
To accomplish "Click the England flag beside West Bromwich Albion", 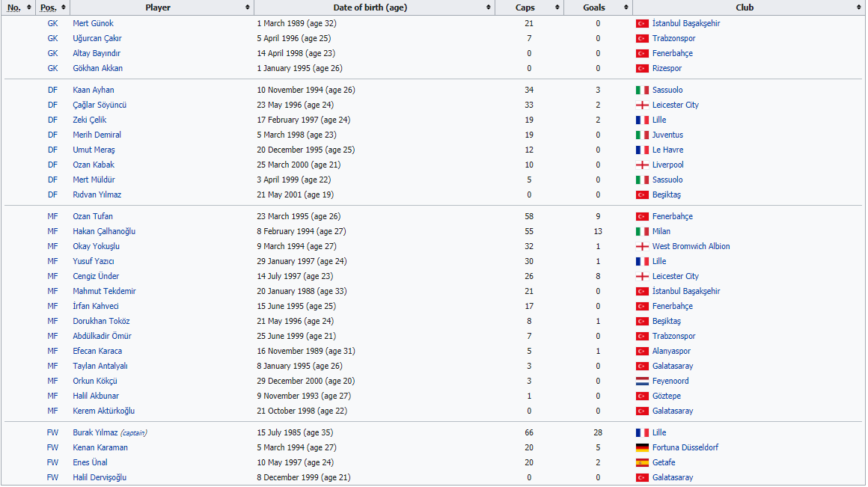I will [x=641, y=246].
